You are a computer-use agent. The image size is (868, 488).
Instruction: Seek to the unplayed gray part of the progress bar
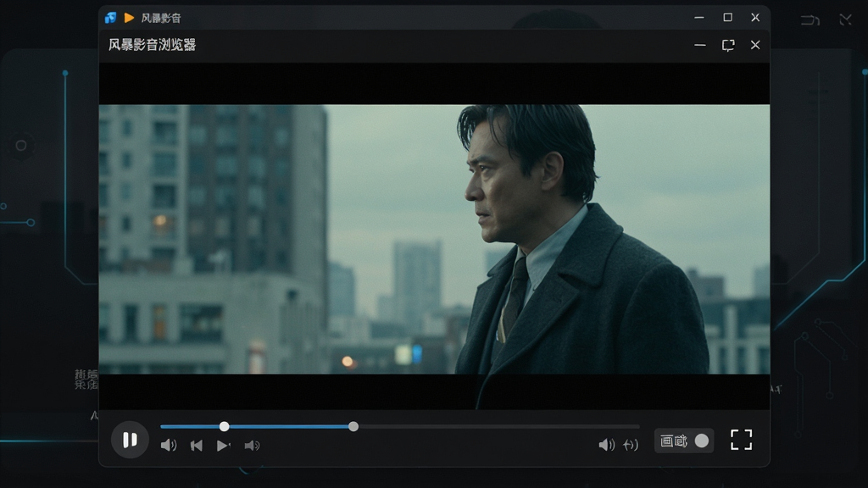(498, 427)
